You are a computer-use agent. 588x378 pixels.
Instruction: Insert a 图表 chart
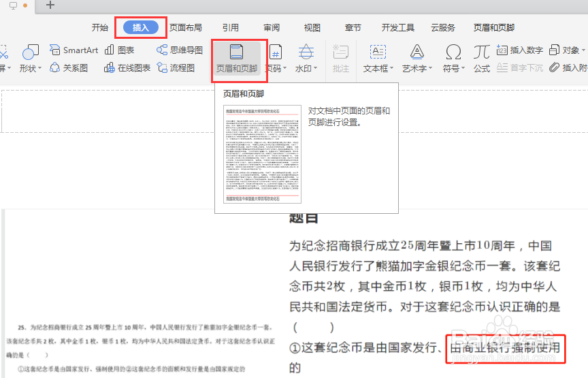120,50
